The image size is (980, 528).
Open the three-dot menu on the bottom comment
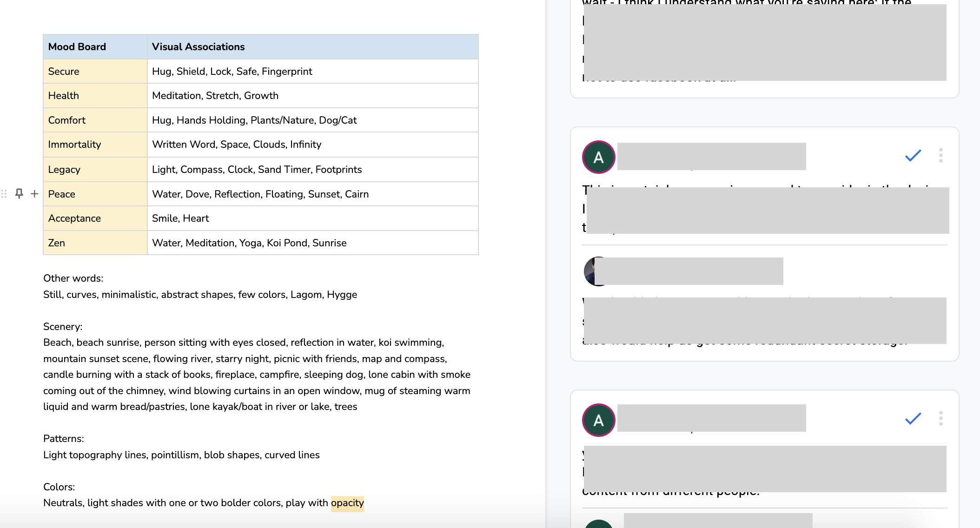point(940,418)
